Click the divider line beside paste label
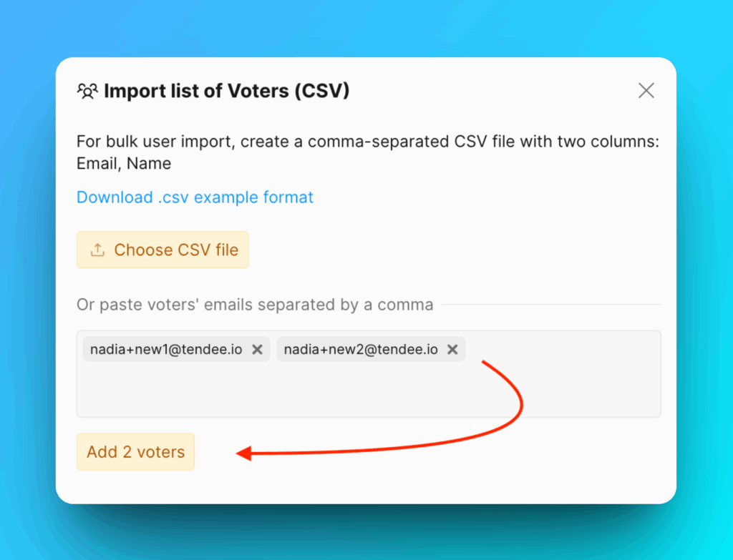 pos(551,305)
